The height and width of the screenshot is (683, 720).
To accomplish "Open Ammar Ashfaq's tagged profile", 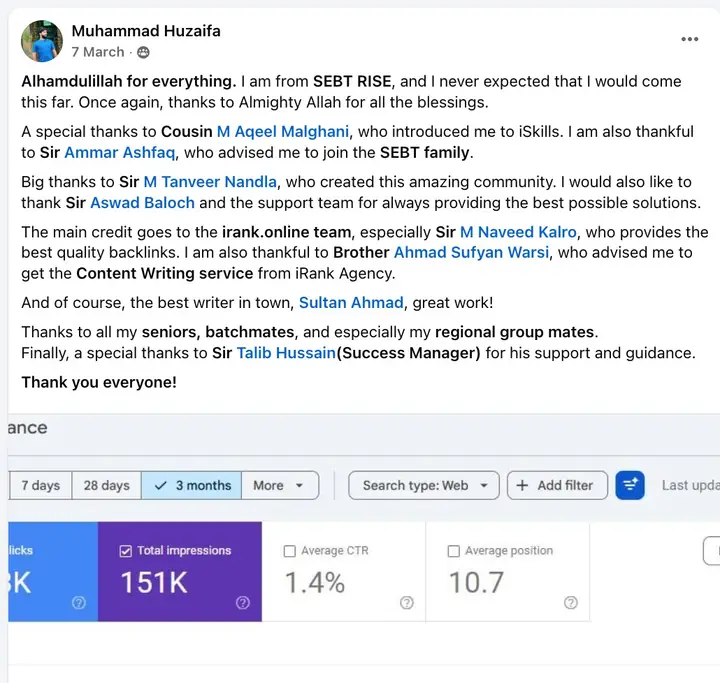I will click(x=119, y=152).
